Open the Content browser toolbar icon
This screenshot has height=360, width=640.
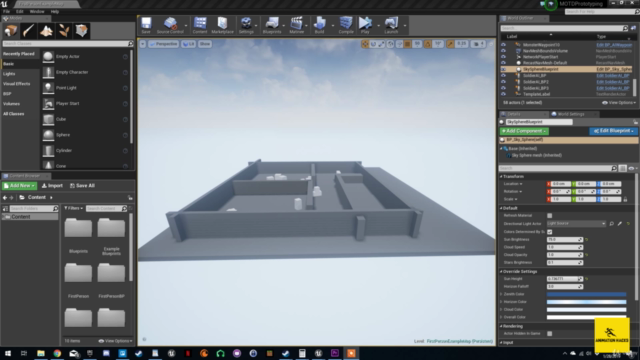pyautogui.click(x=200, y=25)
